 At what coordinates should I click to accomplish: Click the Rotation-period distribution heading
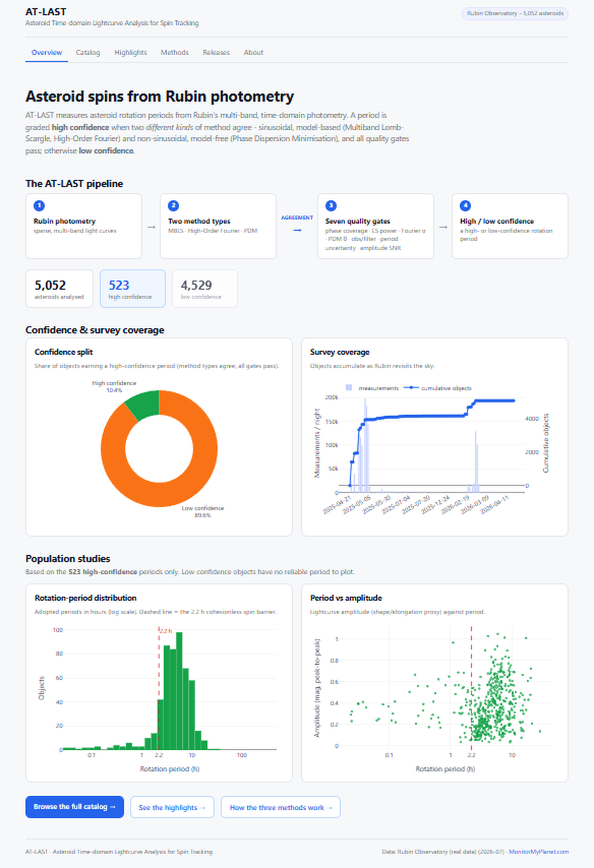pos(85,598)
